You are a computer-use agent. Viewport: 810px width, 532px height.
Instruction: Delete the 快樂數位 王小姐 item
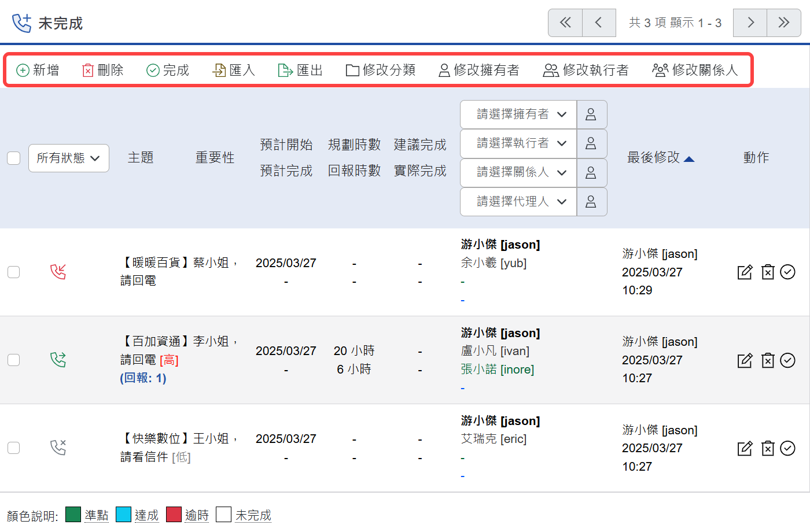point(768,448)
